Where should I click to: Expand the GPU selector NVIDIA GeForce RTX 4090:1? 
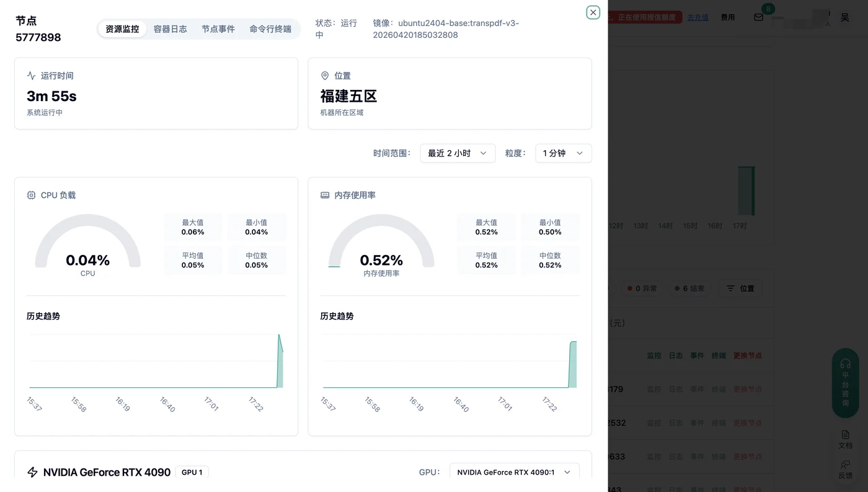(515, 472)
